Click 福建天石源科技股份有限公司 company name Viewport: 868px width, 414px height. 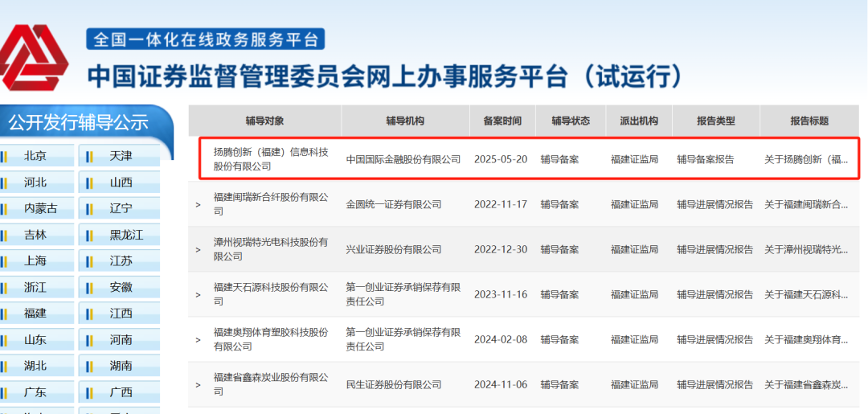[x=272, y=294]
